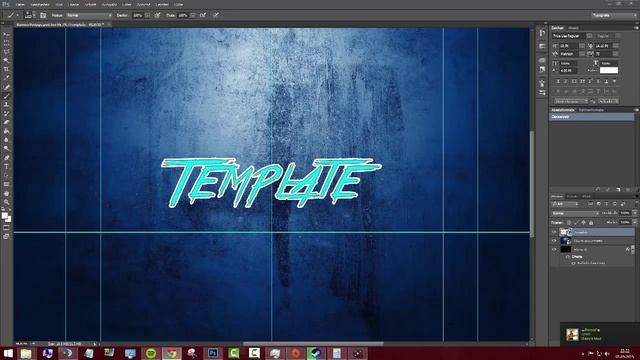
Task: Open the Filter menu
Action: point(127,4)
